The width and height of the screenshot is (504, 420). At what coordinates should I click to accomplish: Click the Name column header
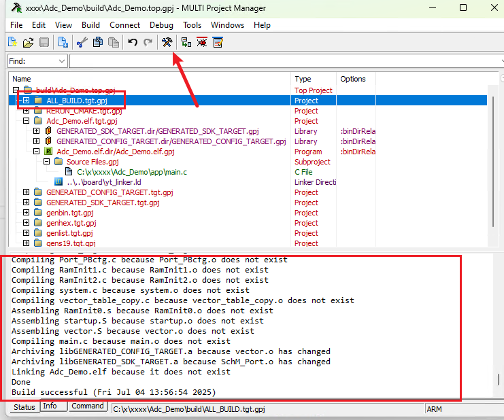tap(150, 79)
